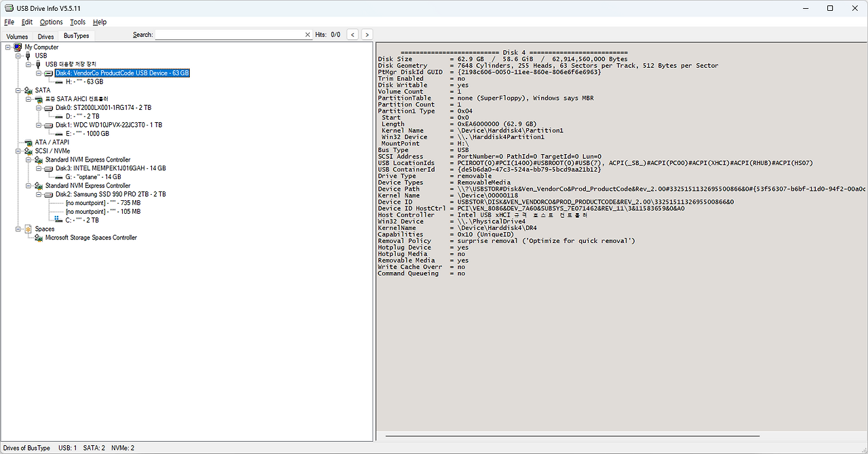Click the NVM Express Controller icon above Disk2
The width and height of the screenshot is (868, 454).
39,185
